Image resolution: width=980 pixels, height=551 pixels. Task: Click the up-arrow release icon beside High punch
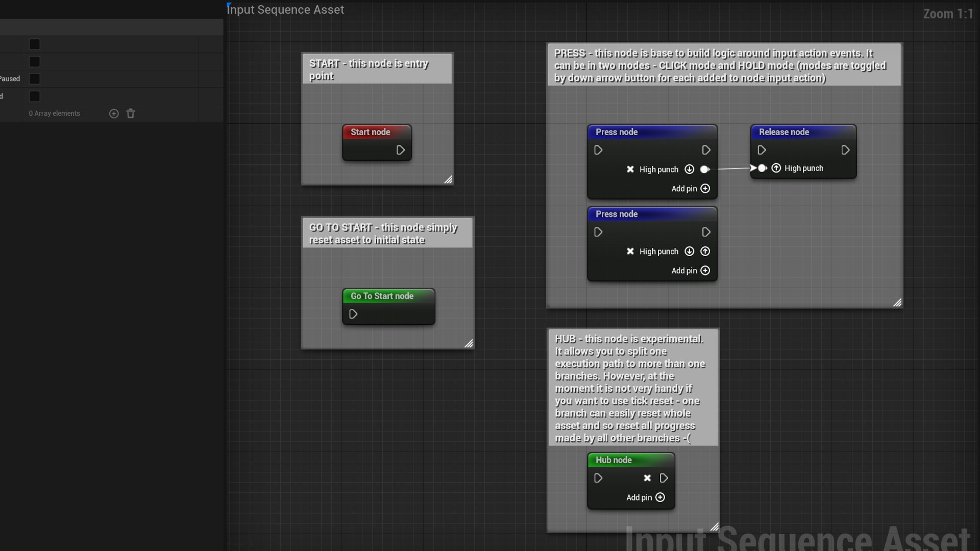(x=776, y=168)
